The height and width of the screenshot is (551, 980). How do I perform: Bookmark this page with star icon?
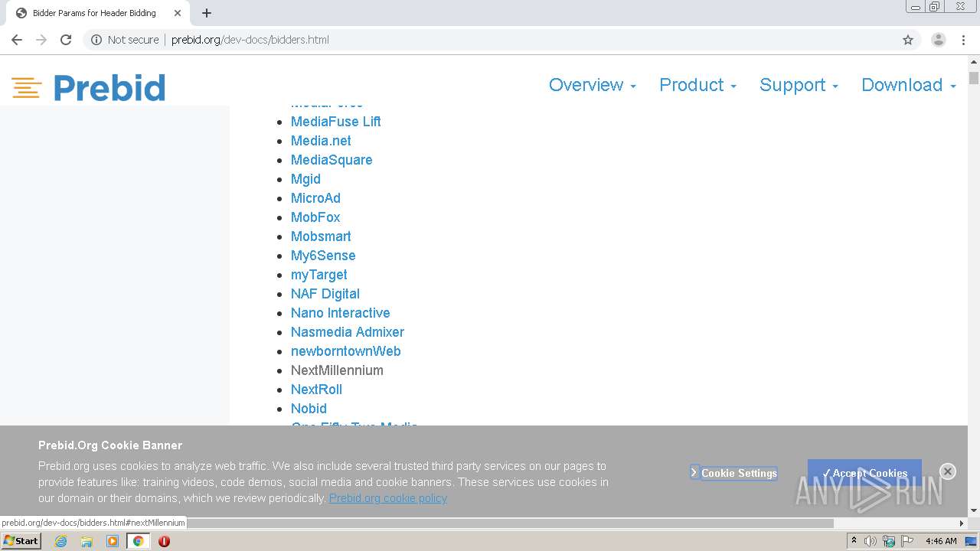908,40
